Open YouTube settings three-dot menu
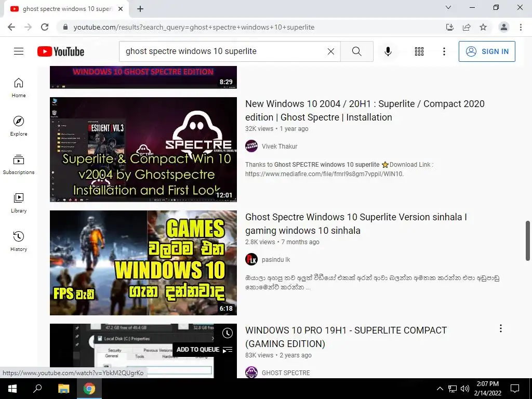Viewport: 532px width, 399px height. click(444, 51)
